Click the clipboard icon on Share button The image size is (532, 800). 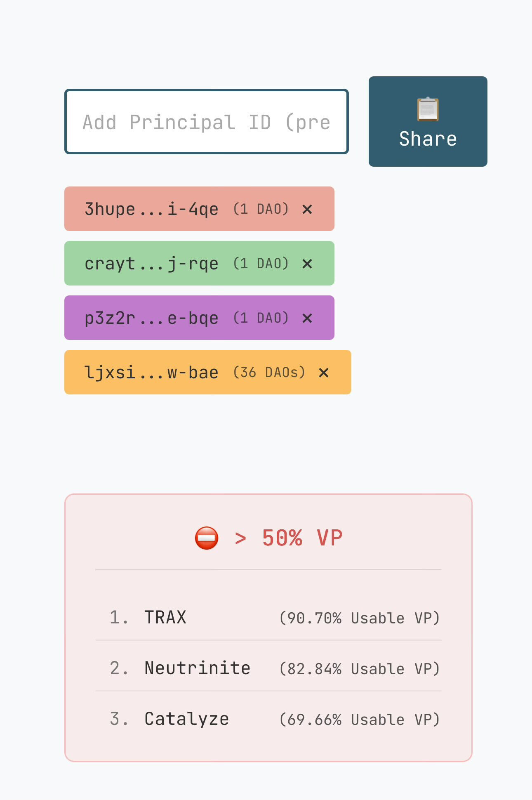point(428,109)
